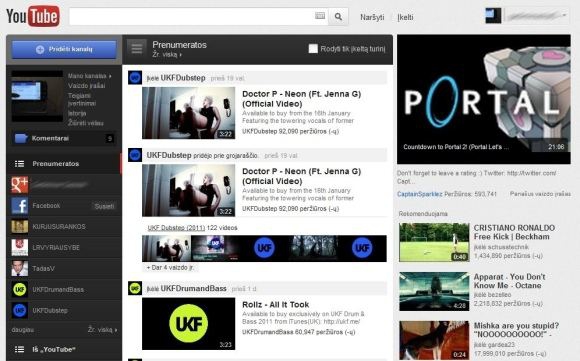Select TadasV subscription name

tap(43, 269)
